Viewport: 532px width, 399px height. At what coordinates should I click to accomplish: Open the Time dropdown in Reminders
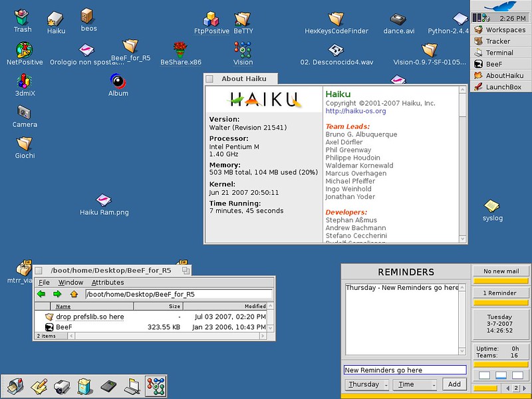[x=414, y=384]
